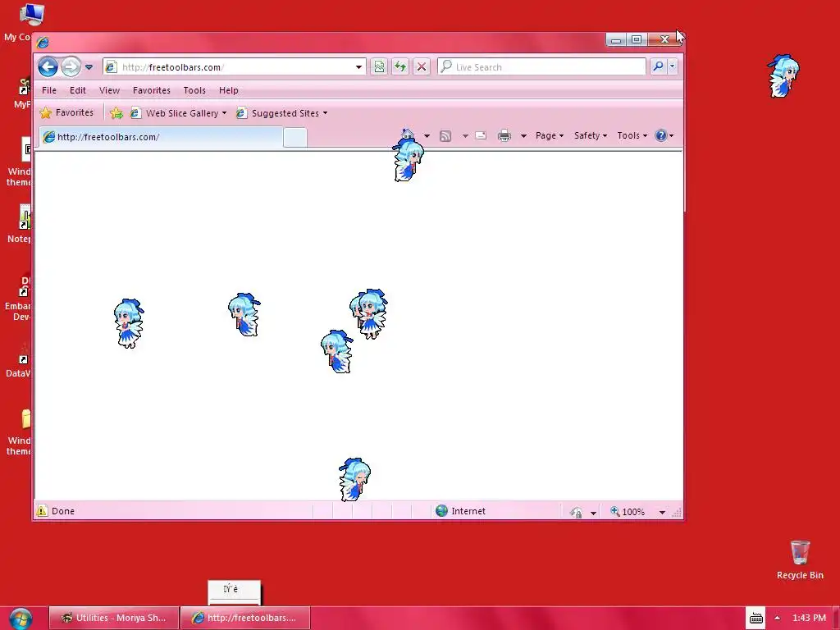Minimize the Internet Explorer window
This screenshot has height=630, width=840.
click(616, 39)
